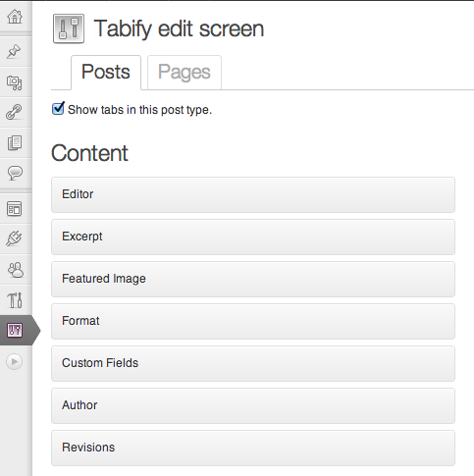Open the Posts pushpin menu icon

point(14,52)
